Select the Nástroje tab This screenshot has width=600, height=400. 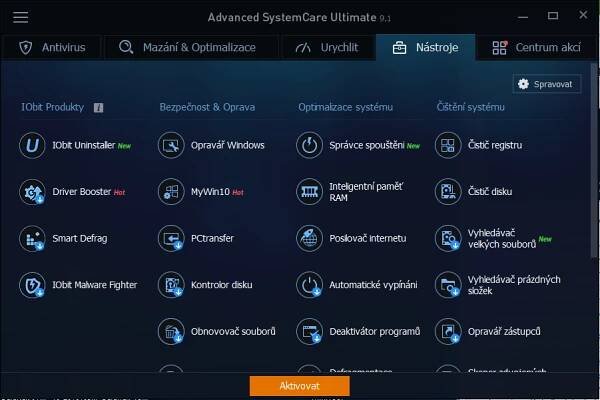[426, 47]
